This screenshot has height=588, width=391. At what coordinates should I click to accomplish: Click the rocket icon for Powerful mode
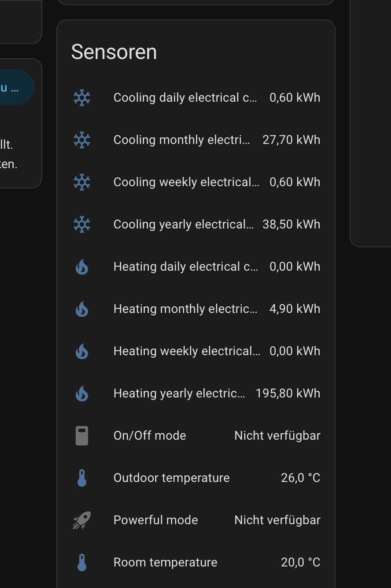point(82,520)
